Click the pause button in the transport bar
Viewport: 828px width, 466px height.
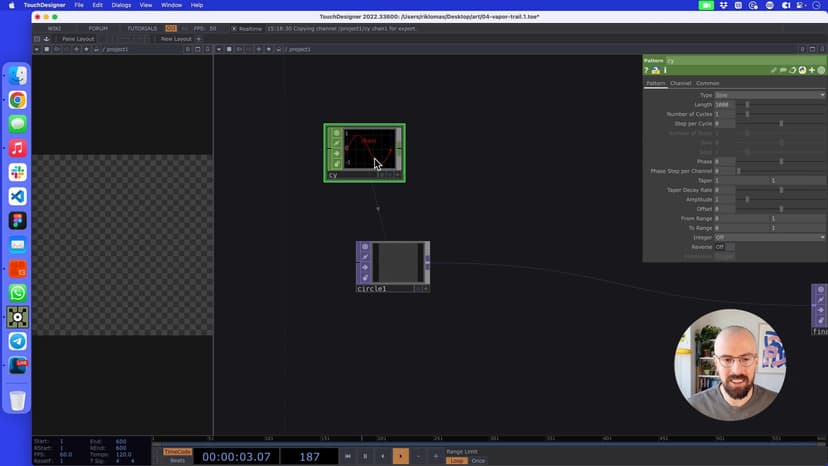coord(364,456)
